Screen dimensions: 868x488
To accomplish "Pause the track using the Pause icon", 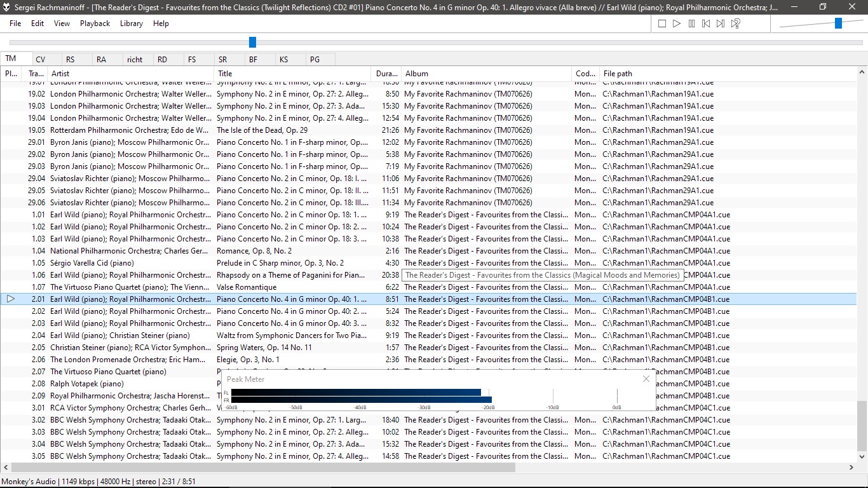I will pyautogui.click(x=691, y=24).
